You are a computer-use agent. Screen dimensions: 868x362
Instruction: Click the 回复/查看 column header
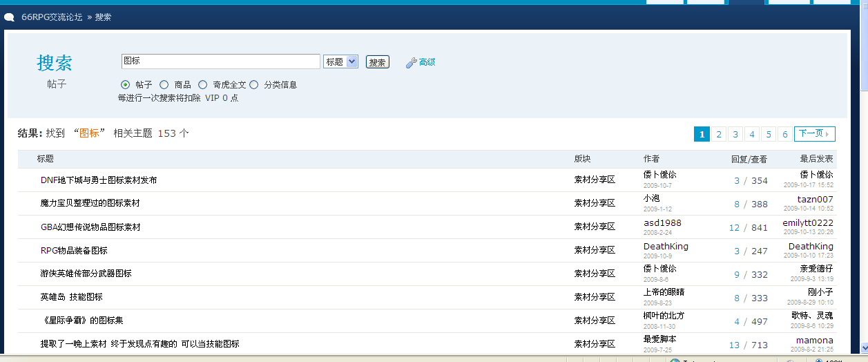point(749,159)
